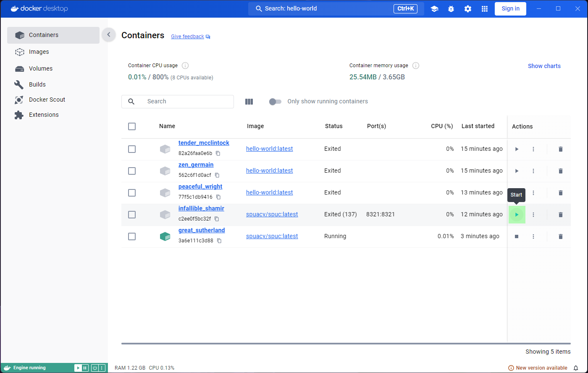588x373 pixels.
Task: Click the notifications bell in status bar
Action: (x=576, y=368)
